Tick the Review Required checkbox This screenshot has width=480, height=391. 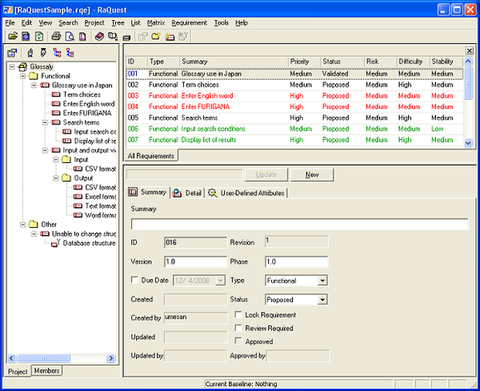point(238,328)
